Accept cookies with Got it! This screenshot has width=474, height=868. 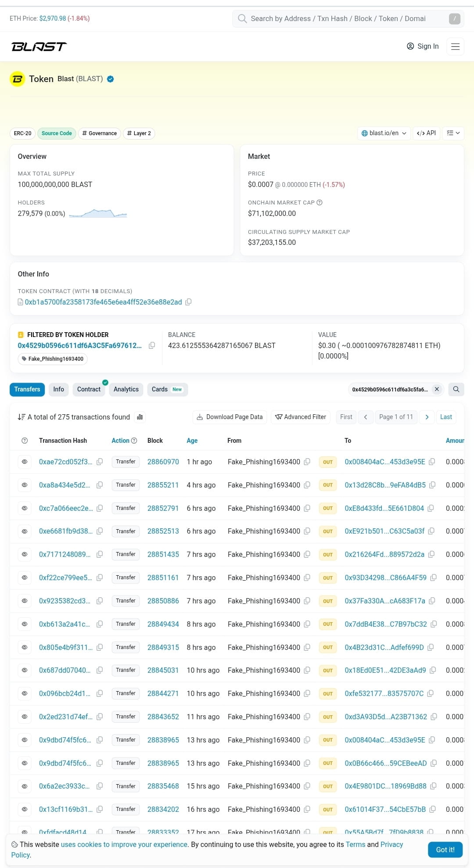tap(445, 850)
